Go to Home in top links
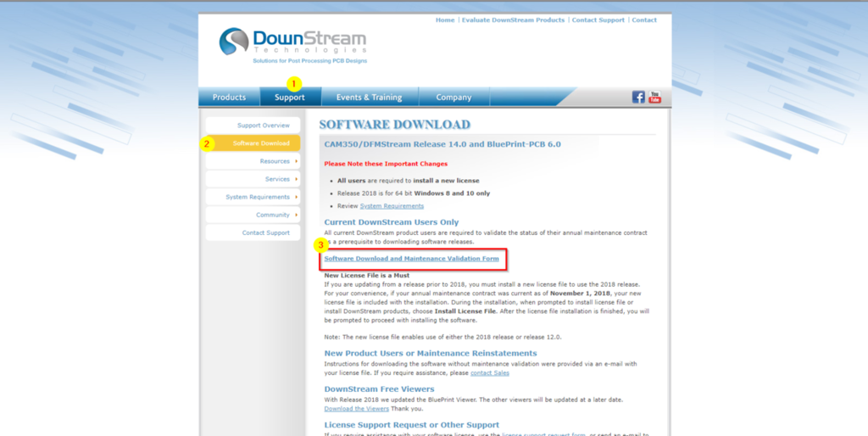Image resolution: width=868 pixels, height=436 pixels. tap(445, 20)
